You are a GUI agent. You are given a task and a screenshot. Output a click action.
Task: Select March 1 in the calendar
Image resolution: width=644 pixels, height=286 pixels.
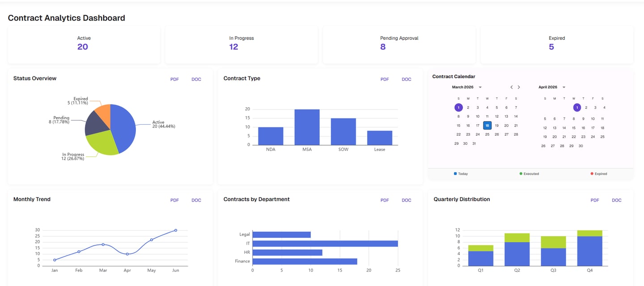(x=458, y=107)
